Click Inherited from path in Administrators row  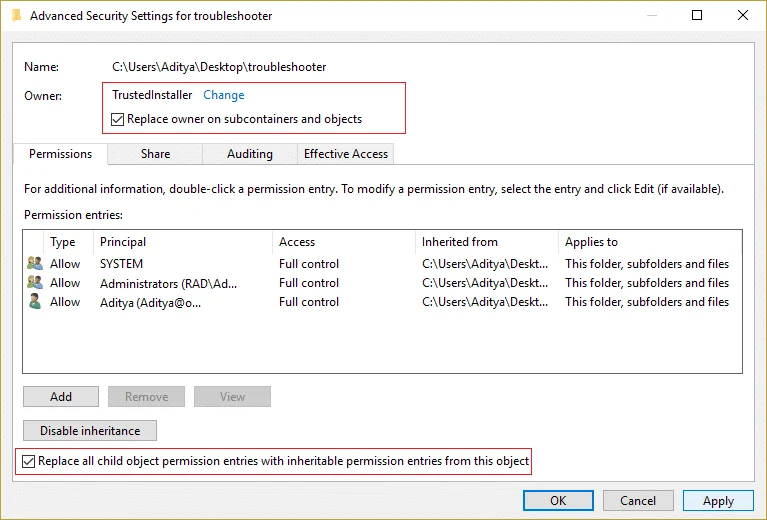point(485,283)
